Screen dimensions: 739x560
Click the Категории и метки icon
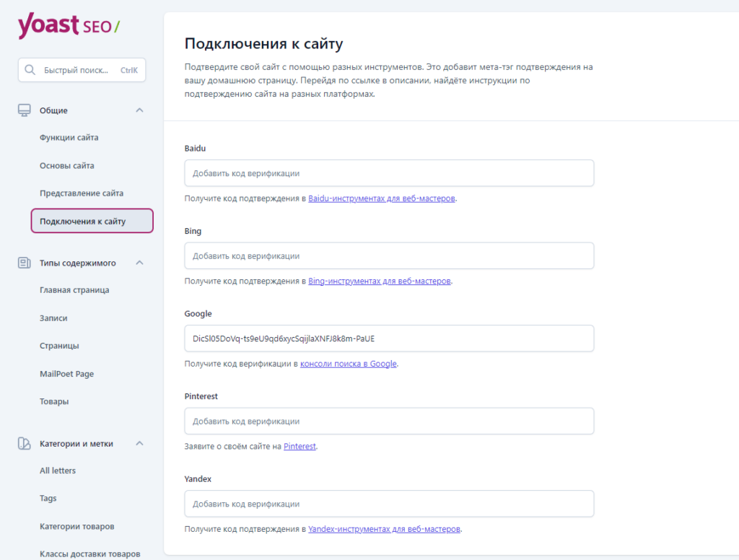24,443
